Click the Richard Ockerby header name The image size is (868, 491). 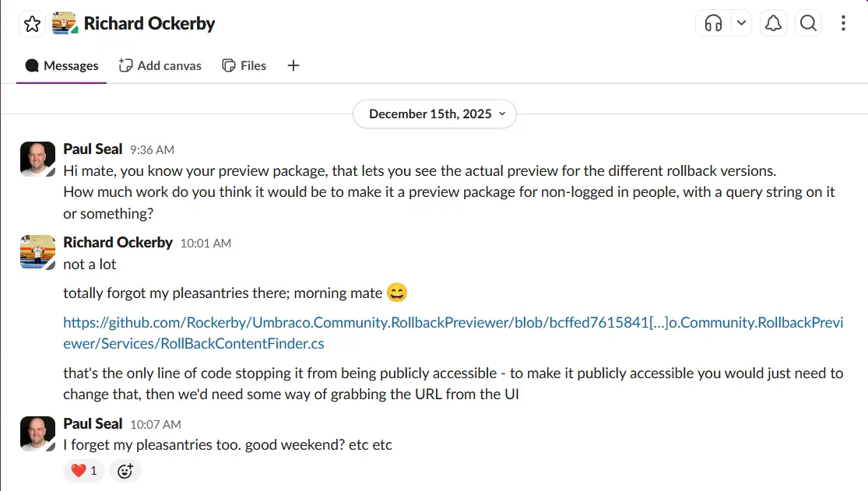(x=149, y=24)
